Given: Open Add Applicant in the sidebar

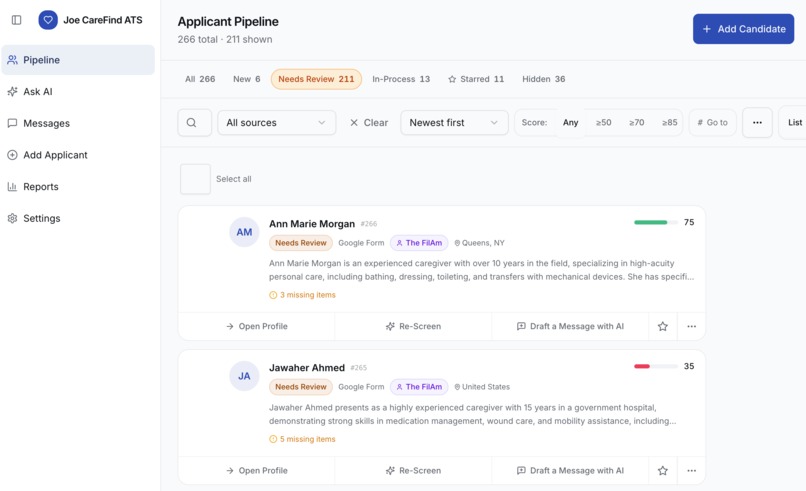Looking at the screenshot, I should pyautogui.click(x=78, y=155).
